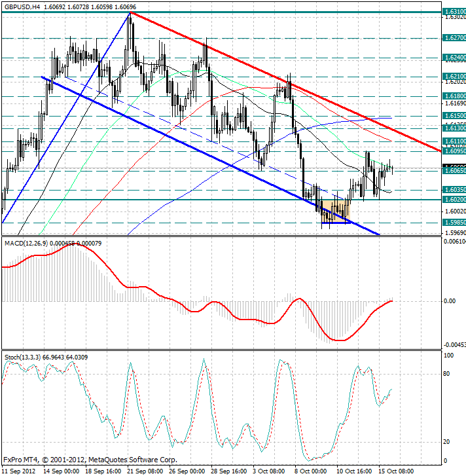Click the 1.6210 price level label

tap(454, 76)
